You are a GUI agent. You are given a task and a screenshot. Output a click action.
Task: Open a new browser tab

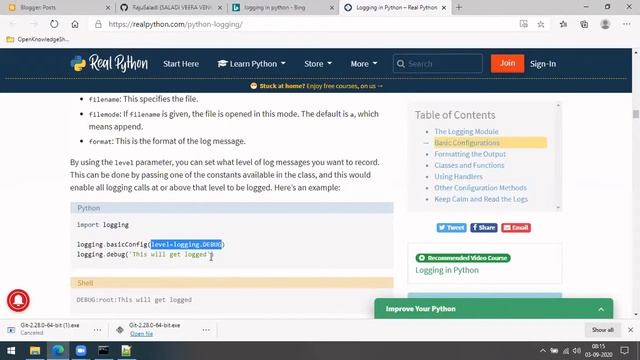point(459,7)
